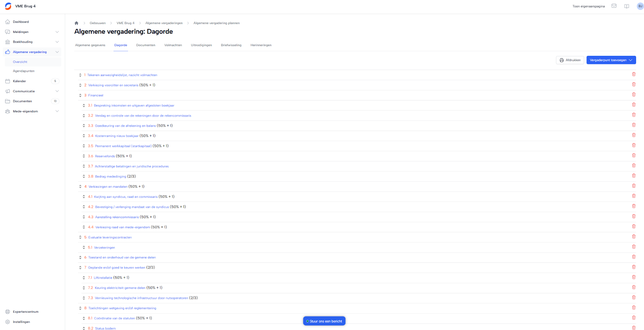This screenshot has height=330, width=644.
Task: Open the mail envelope icon in header
Action: pos(614,6)
